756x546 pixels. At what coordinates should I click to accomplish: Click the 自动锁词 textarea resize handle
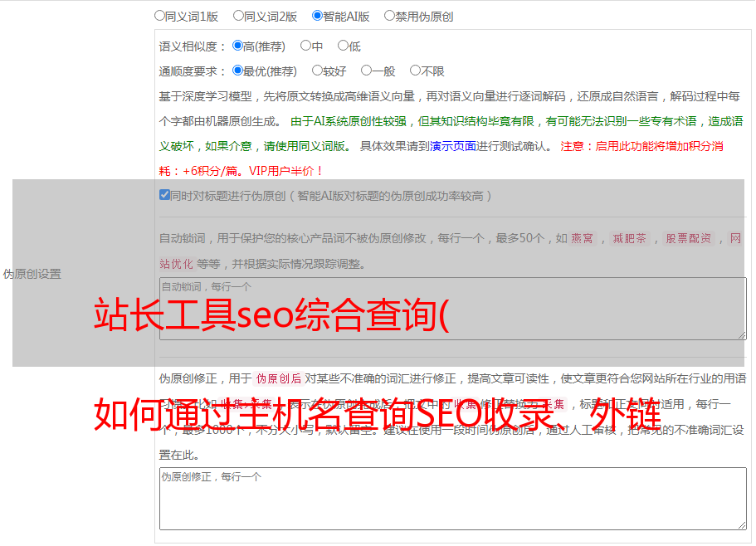(x=742, y=335)
